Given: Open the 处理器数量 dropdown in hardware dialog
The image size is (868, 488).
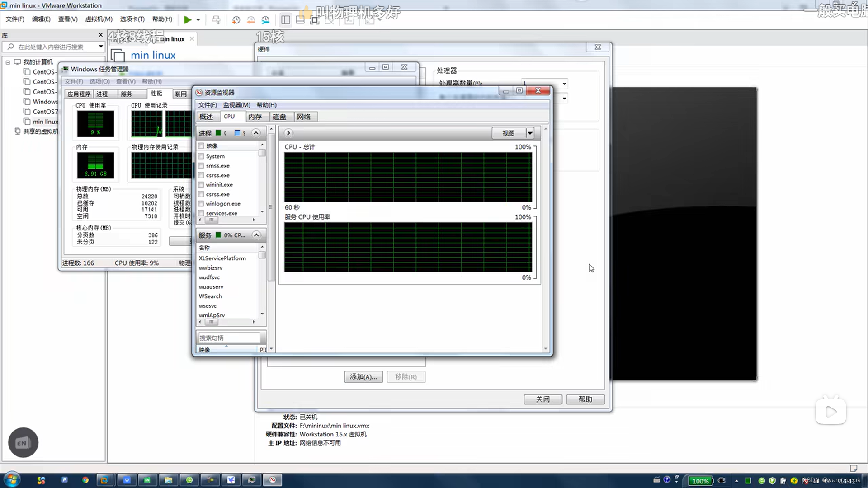Looking at the screenshot, I should click(x=564, y=84).
